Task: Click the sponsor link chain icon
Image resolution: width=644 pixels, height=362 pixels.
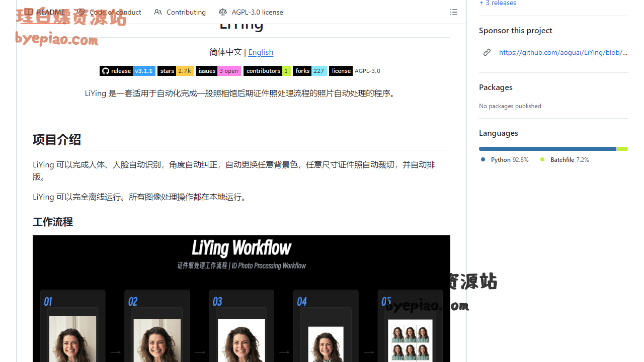Action: 487,52
